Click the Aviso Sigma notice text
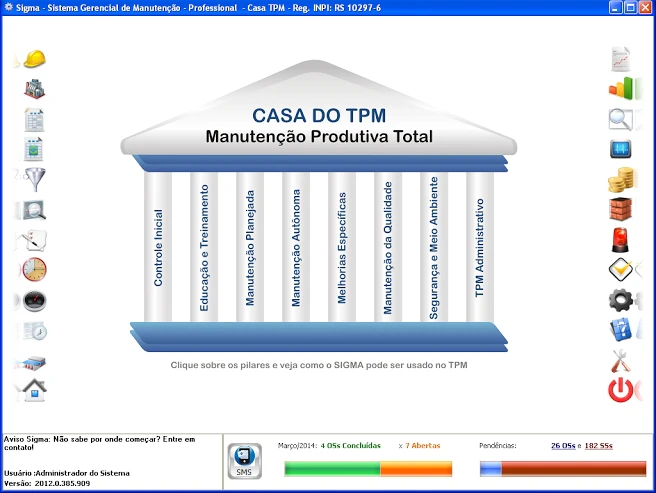The image size is (656, 493). coord(100,443)
